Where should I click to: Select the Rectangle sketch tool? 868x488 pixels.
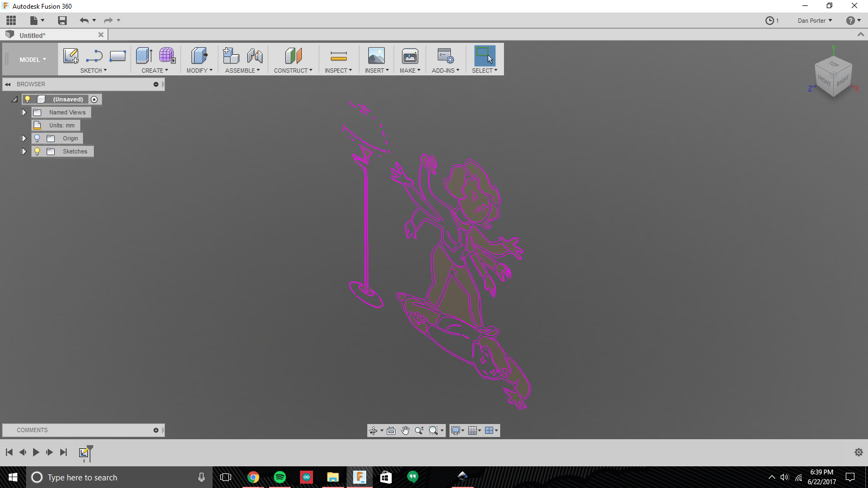pos(118,56)
